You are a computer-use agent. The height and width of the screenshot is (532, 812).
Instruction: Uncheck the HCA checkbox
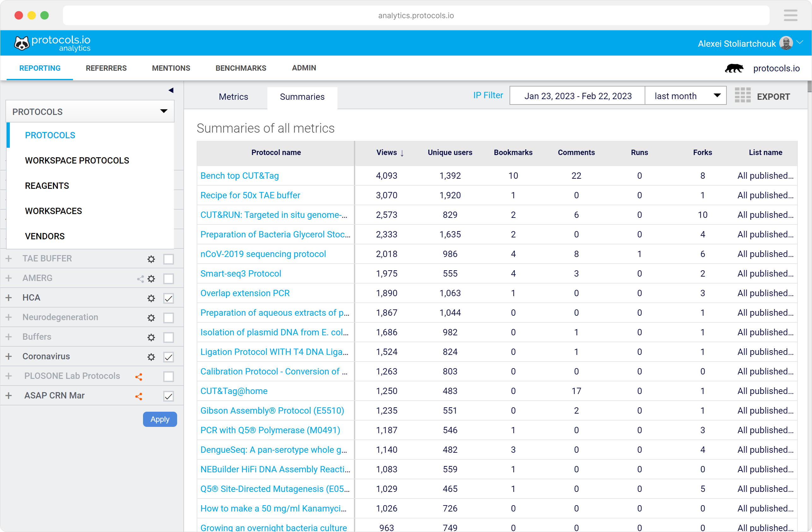[x=168, y=298]
